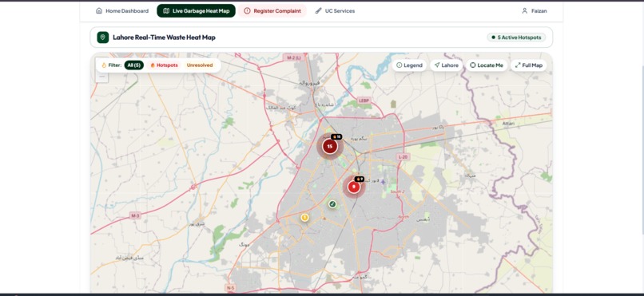The width and height of the screenshot is (644, 296).
Task: Click the Lahore Real-Time Waste Heat Map title
Action: coord(164,37)
